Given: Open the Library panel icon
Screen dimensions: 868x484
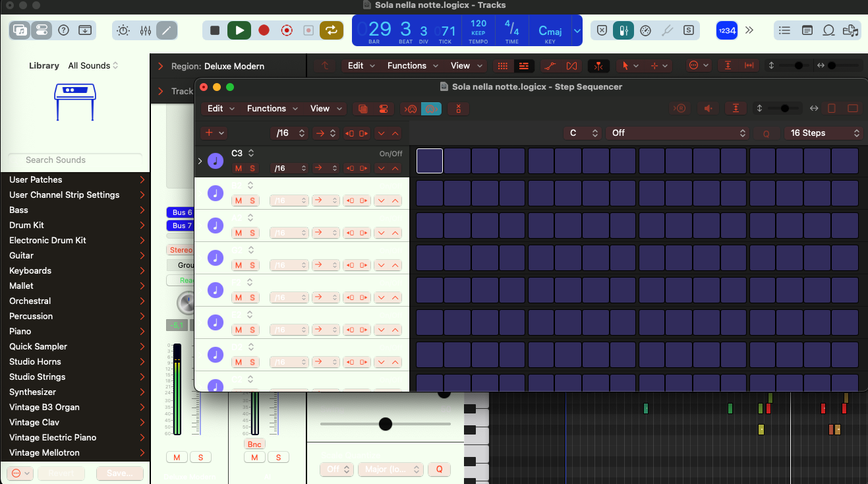Looking at the screenshot, I should click(20, 30).
